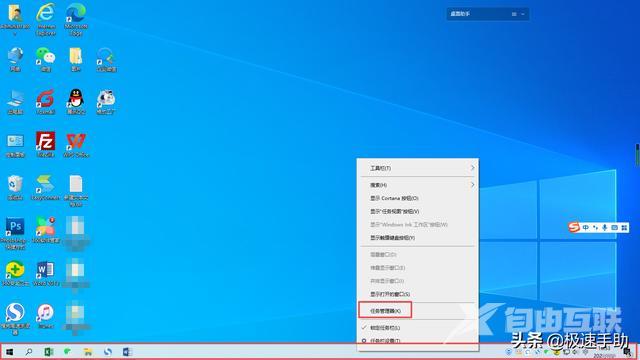Launch Sogou browser desktop shortcut
The width and height of the screenshot is (640, 360).
coord(15,318)
